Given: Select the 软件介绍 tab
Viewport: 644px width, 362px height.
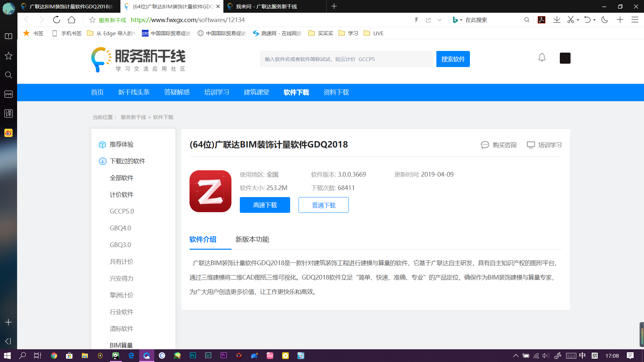Looking at the screenshot, I should click(203, 239).
